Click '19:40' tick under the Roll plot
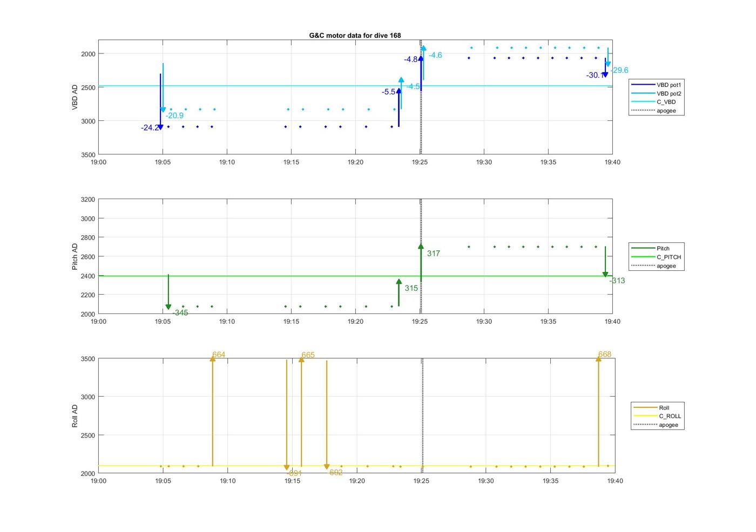Screen dimensions: 756x532 (615, 481)
